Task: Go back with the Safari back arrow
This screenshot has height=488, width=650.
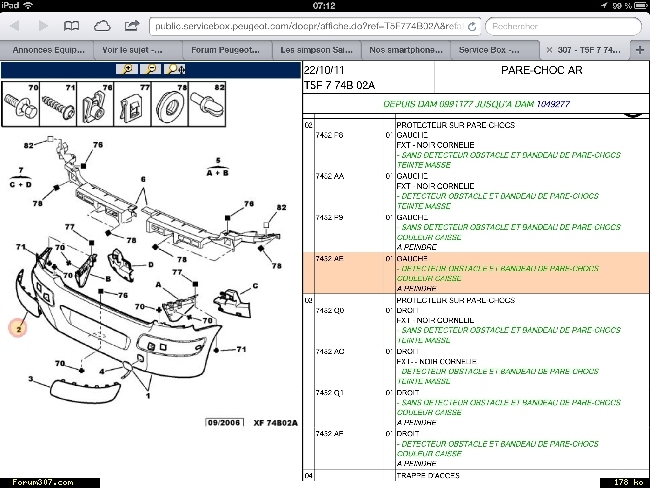Action: 15,26
